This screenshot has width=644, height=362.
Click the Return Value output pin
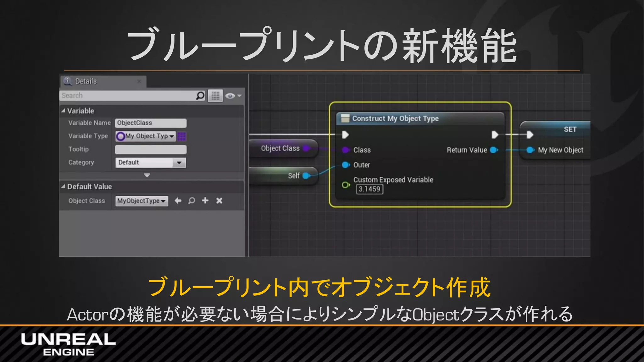[x=494, y=150]
